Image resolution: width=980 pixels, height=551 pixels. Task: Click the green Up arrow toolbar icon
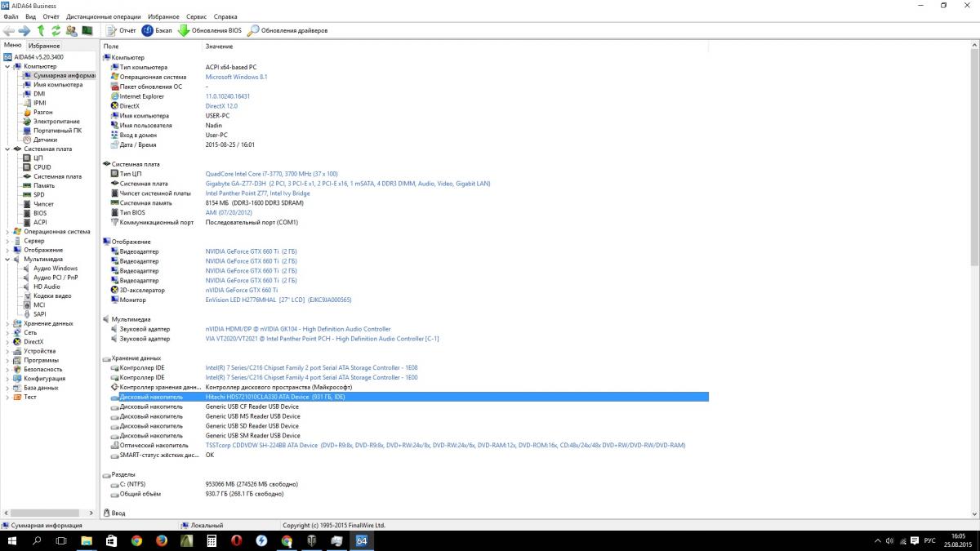[x=41, y=30]
